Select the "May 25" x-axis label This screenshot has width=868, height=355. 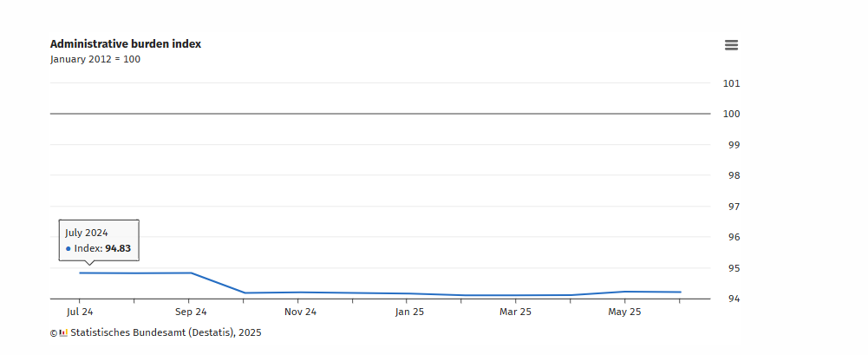pos(624,312)
